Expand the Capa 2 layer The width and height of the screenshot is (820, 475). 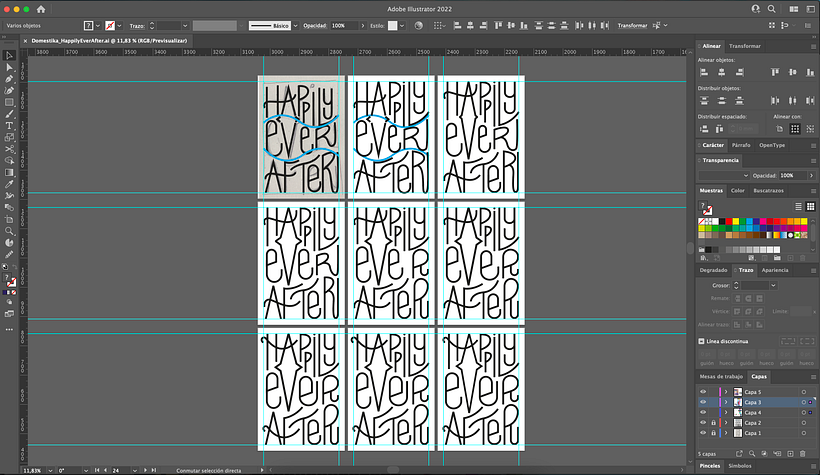[x=726, y=423]
